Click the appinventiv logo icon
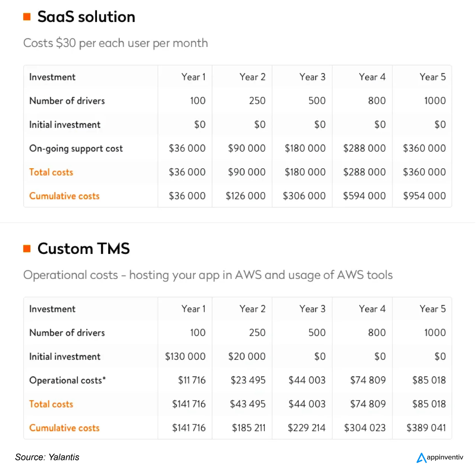 click(421, 458)
